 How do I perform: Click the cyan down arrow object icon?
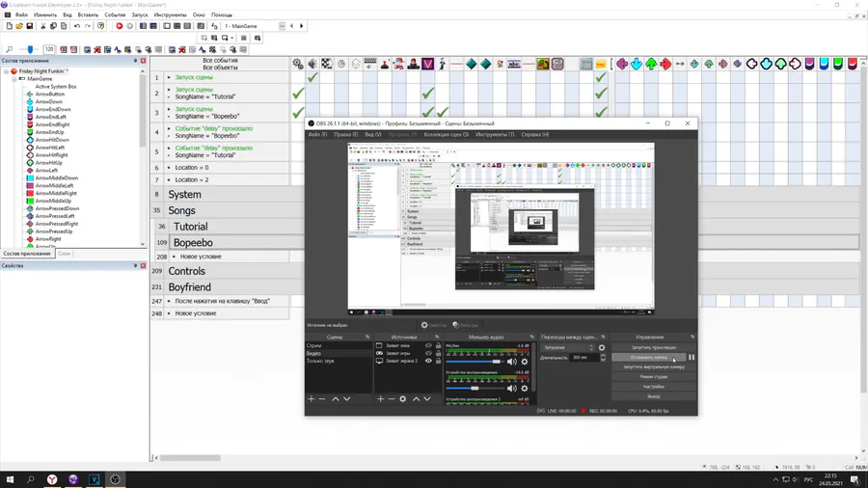637,65
